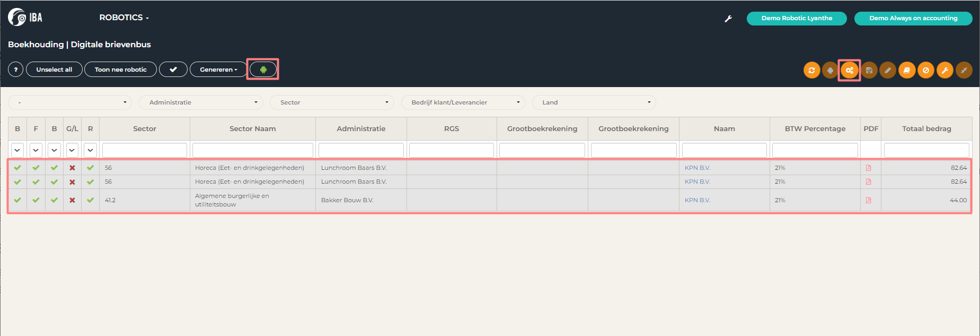980x336 pixels.
Task: Toggle the red cross G/L status in first row
Action: tap(72, 168)
